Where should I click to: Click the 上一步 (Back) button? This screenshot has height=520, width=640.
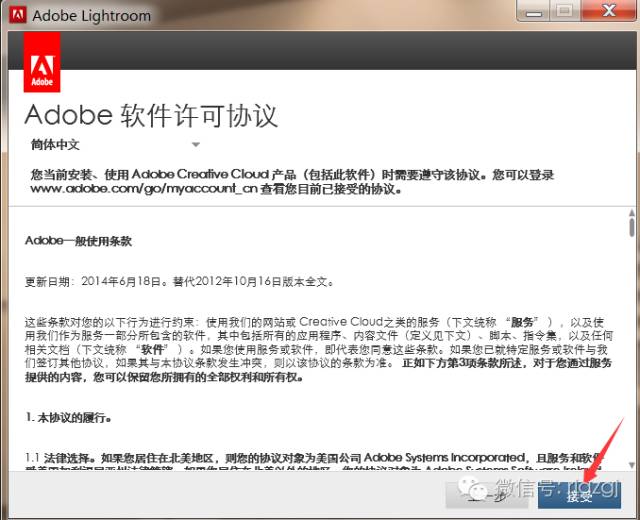point(489,495)
